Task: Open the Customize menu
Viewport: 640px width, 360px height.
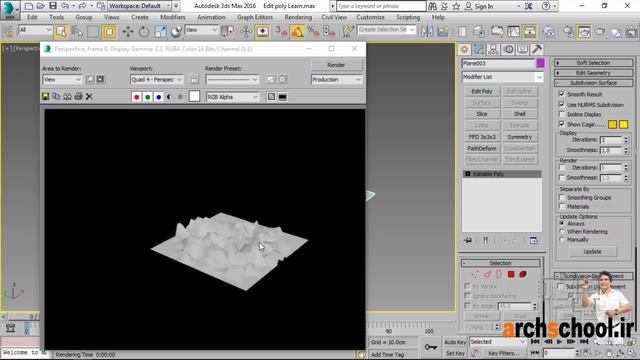Action: (x=370, y=17)
